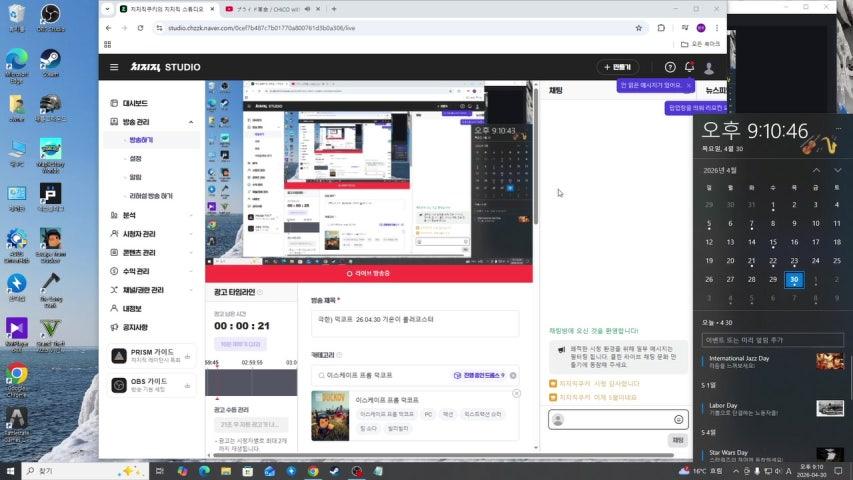This screenshot has width=853, height=480.
Task: Click the taskbar search box
Action: (84, 471)
